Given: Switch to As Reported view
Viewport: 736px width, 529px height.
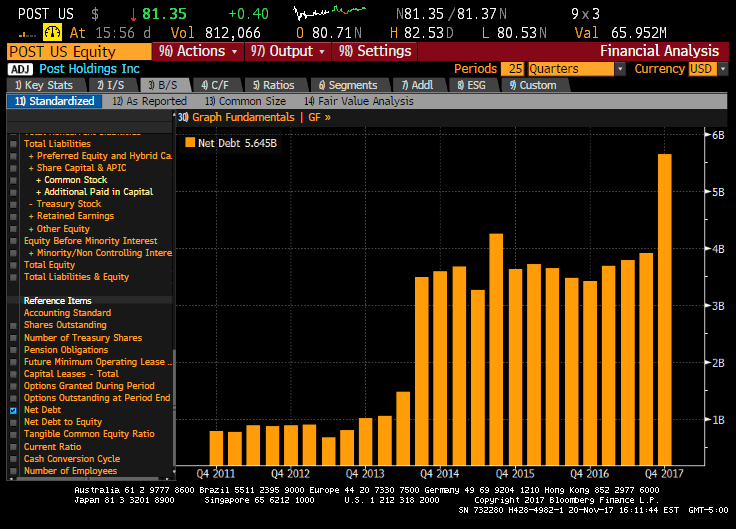Looking at the screenshot, I should pyautogui.click(x=149, y=101).
